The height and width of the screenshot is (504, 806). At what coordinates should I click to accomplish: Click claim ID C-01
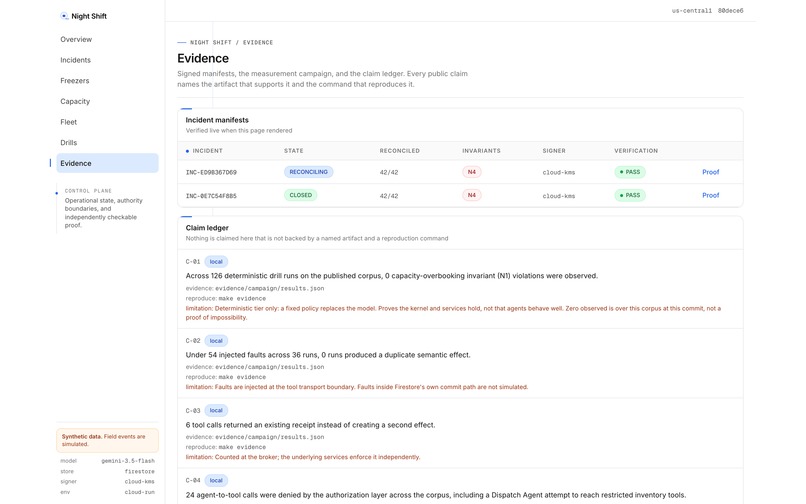coord(193,262)
